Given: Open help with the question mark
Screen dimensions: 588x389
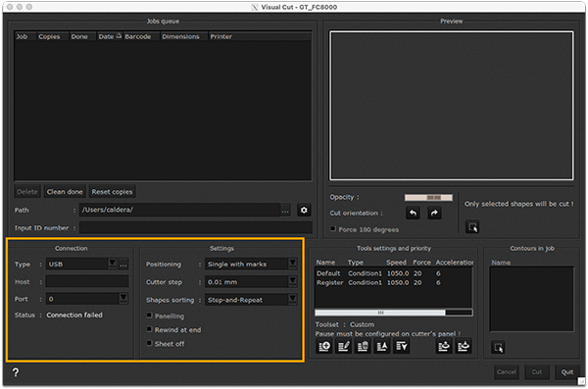Looking at the screenshot, I should pos(16,372).
